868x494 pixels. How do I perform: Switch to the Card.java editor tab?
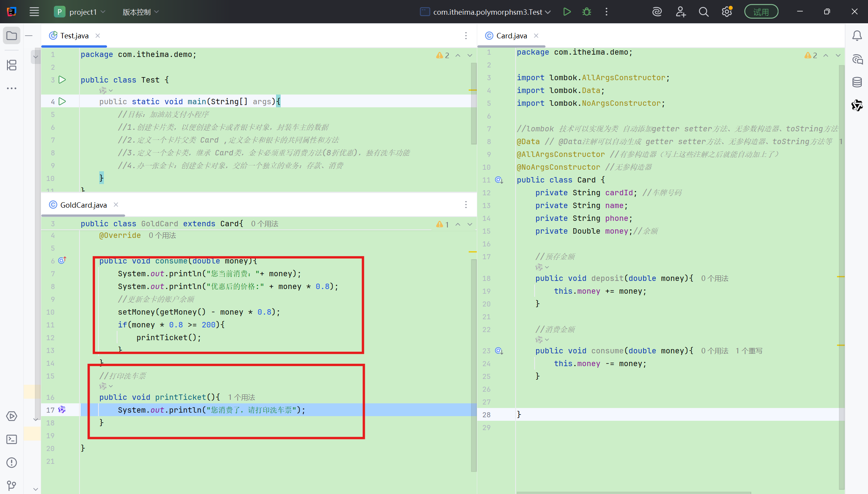coord(511,36)
